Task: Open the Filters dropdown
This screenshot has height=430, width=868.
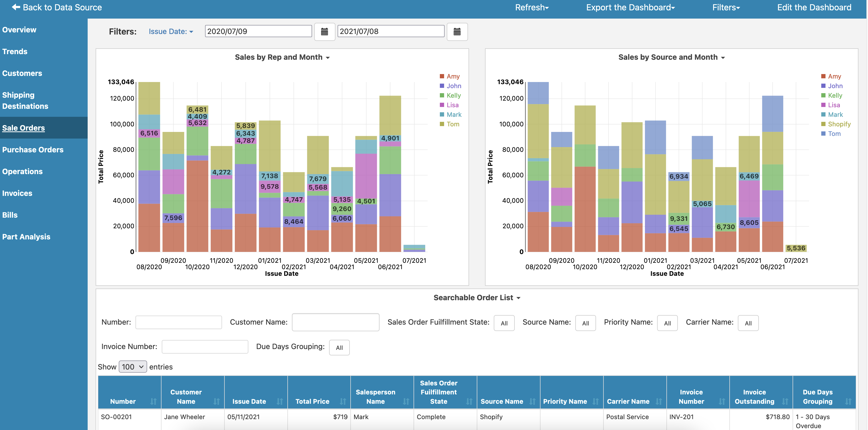Action: [x=726, y=7]
